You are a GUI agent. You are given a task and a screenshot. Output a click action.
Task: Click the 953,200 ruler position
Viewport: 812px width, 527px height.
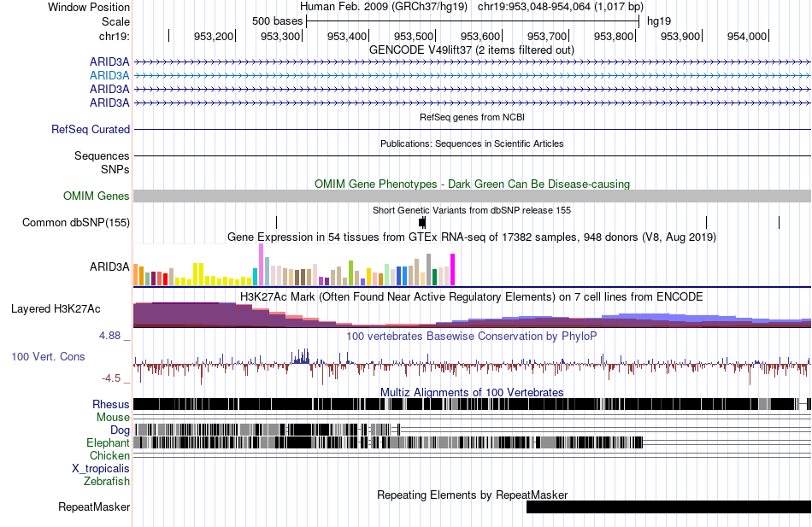pos(214,36)
